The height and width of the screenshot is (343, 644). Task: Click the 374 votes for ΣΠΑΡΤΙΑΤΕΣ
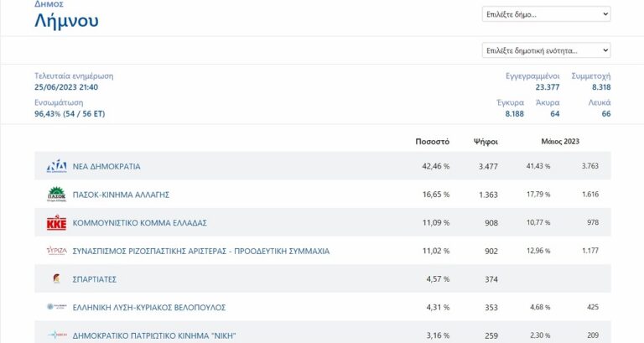tap(491, 279)
